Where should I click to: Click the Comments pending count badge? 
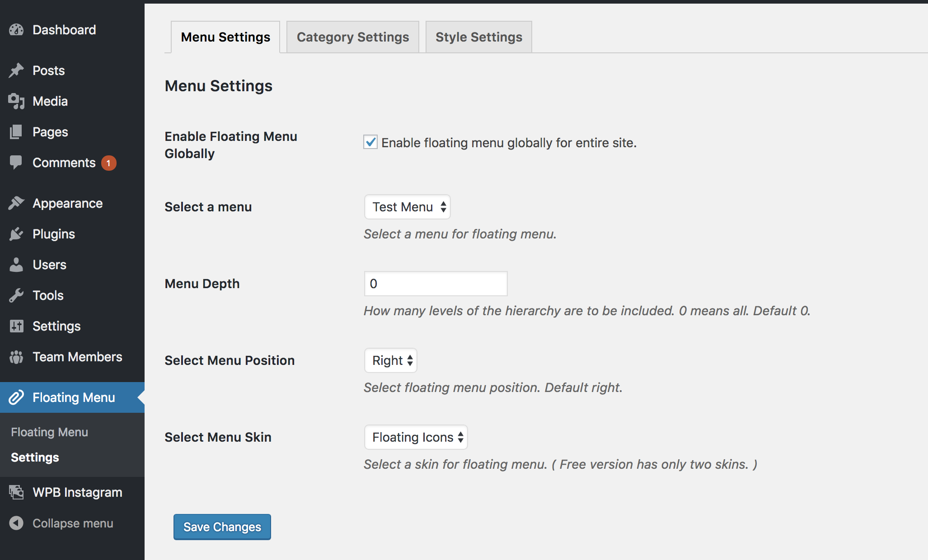(108, 163)
